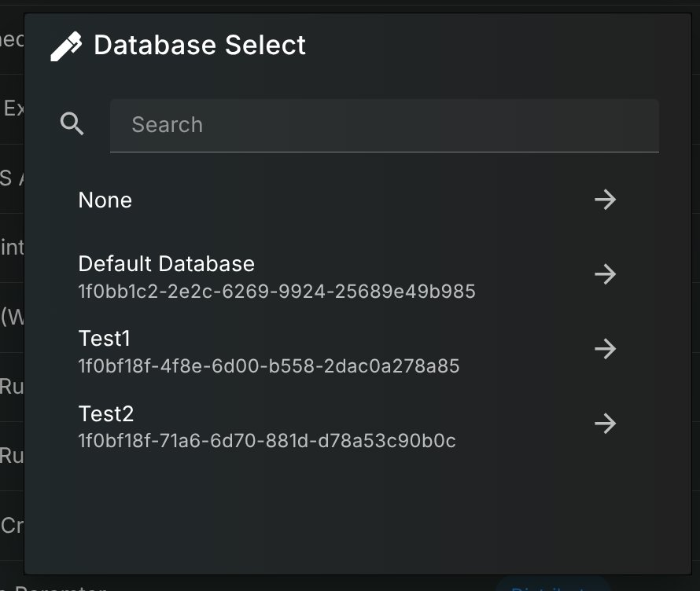Click the arrow icon for None
The height and width of the screenshot is (591, 700).
[605, 200]
